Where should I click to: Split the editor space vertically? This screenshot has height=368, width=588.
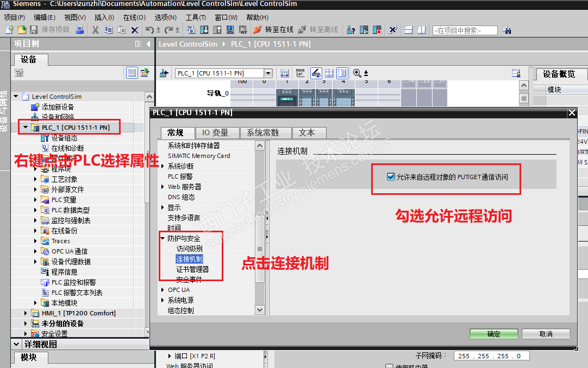422,29
